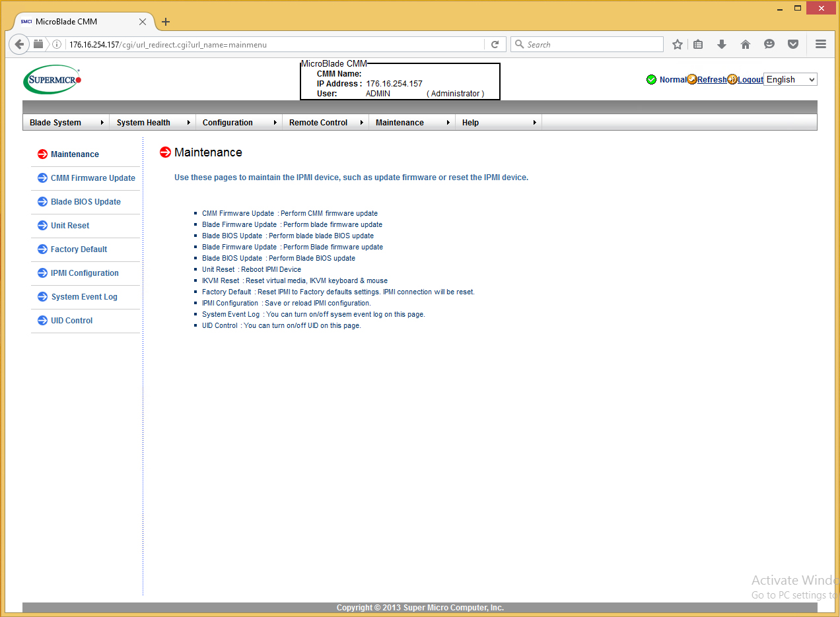Click the blue arrow icon beside CMM Firmware Update

[x=43, y=178]
